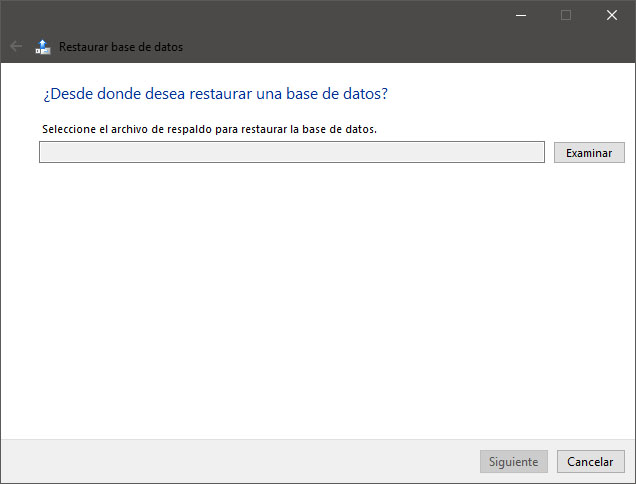The height and width of the screenshot is (484, 636).
Task: Click empty white area of the wizard page
Action: point(316,300)
